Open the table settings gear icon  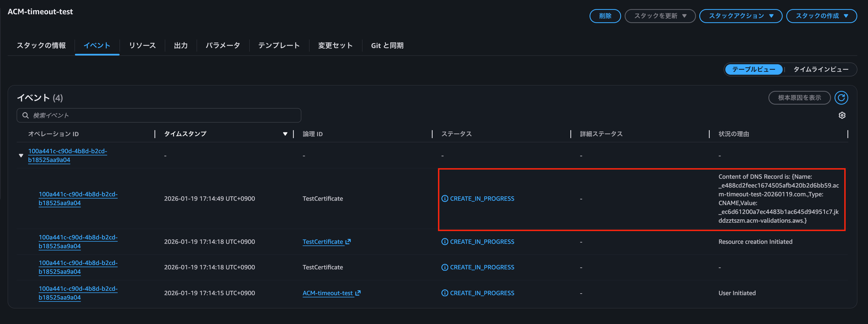[x=842, y=115]
